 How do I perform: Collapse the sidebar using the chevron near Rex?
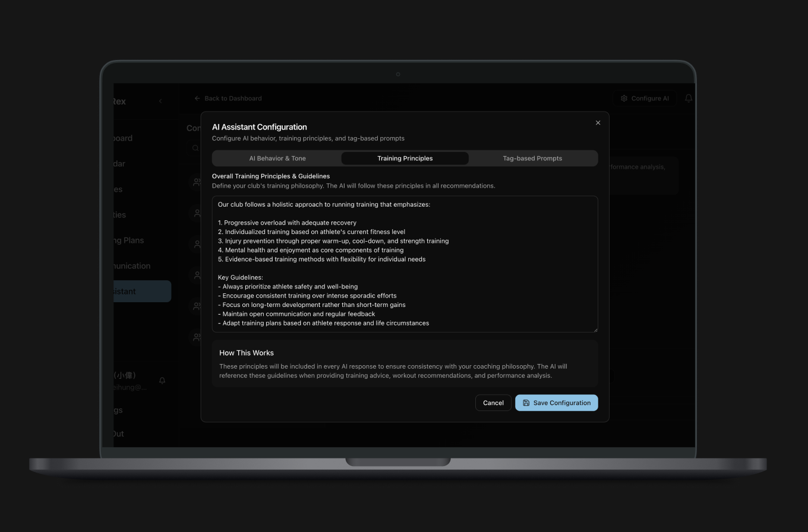[160, 101]
